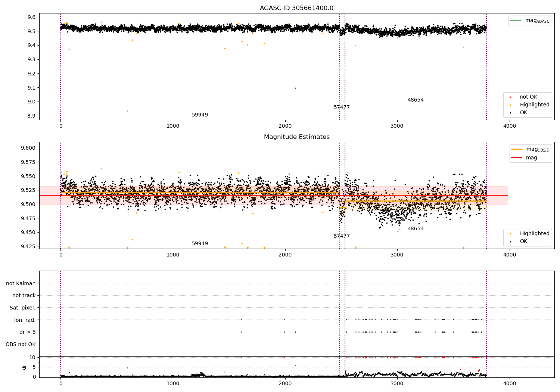Screen dimensions: 560x392
Task: Click the orange outlier point near 8.93
Action: (127, 111)
